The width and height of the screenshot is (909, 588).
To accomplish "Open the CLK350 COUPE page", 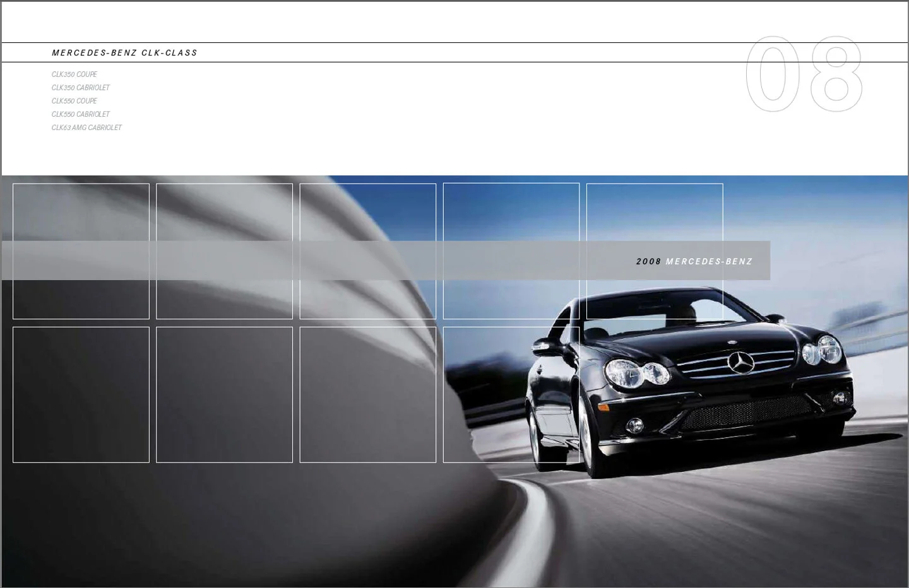I will point(74,74).
